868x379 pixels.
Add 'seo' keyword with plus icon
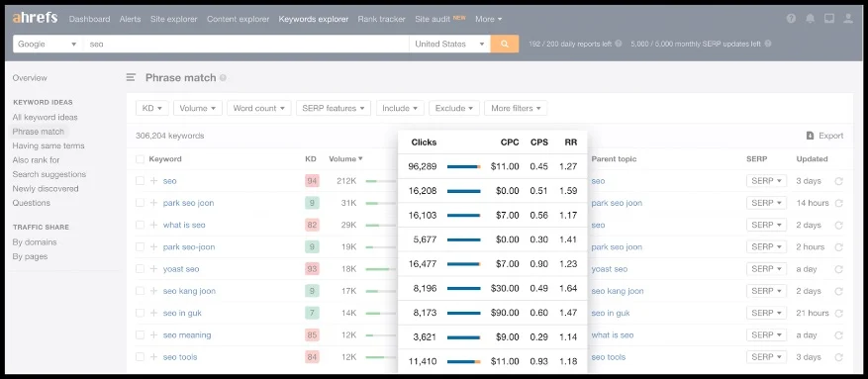click(153, 181)
